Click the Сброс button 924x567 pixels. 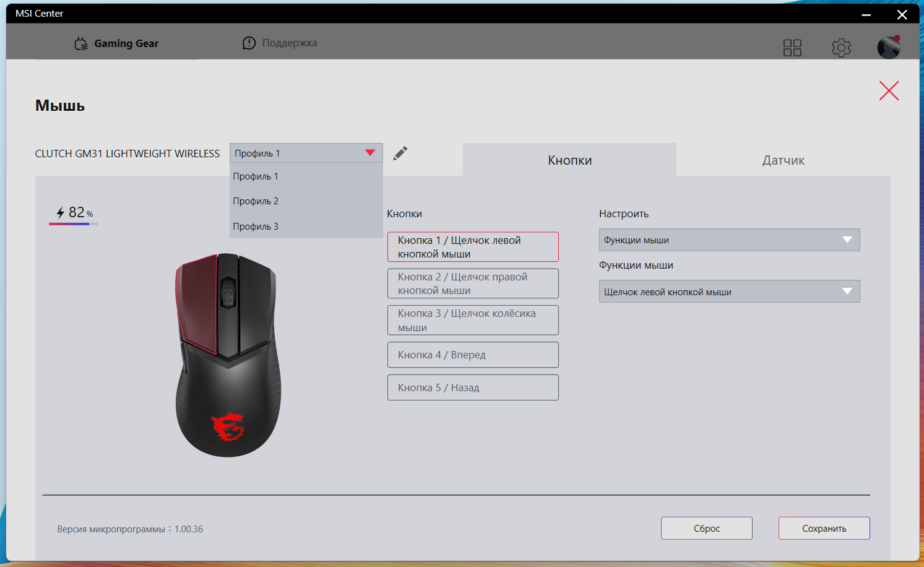[707, 528]
